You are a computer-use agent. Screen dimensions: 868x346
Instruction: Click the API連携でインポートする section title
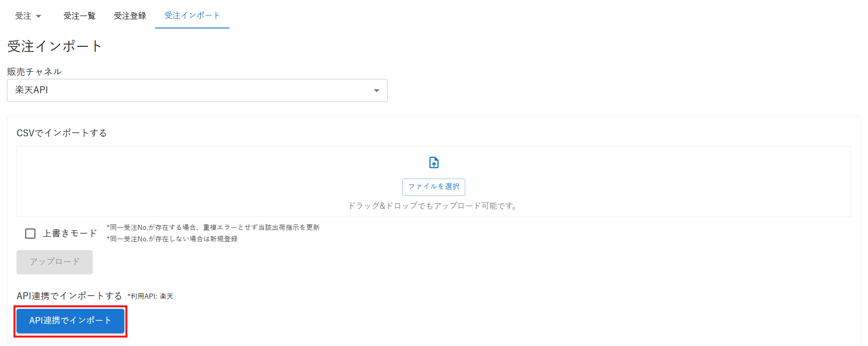69,296
